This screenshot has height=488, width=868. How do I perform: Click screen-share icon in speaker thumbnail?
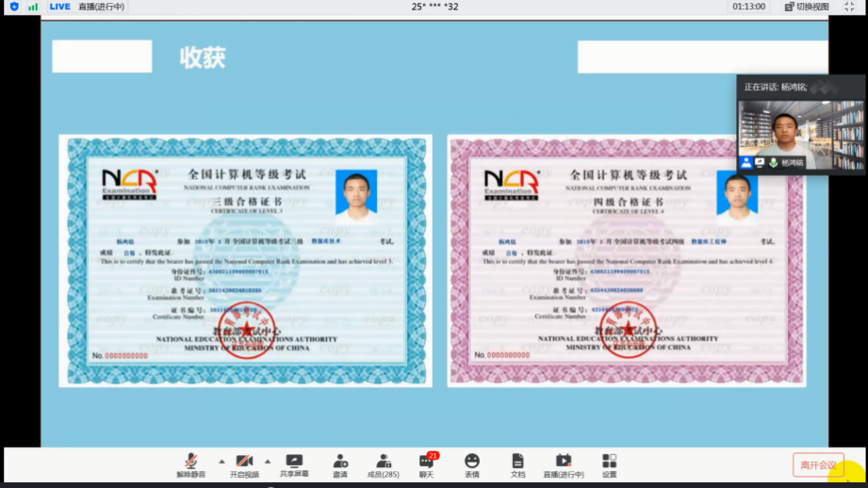pyautogui.click(x=760, y=163)
